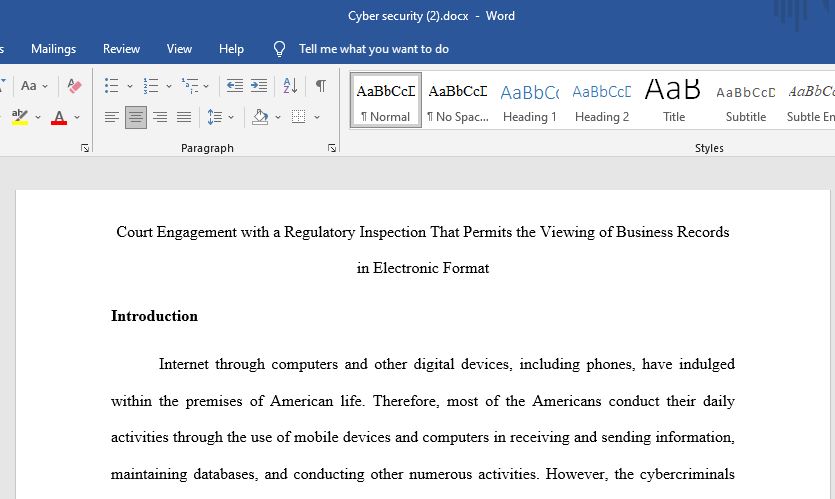
Task: Click the 'in Electronic Format' title line
Action: [x=423, y=268]
